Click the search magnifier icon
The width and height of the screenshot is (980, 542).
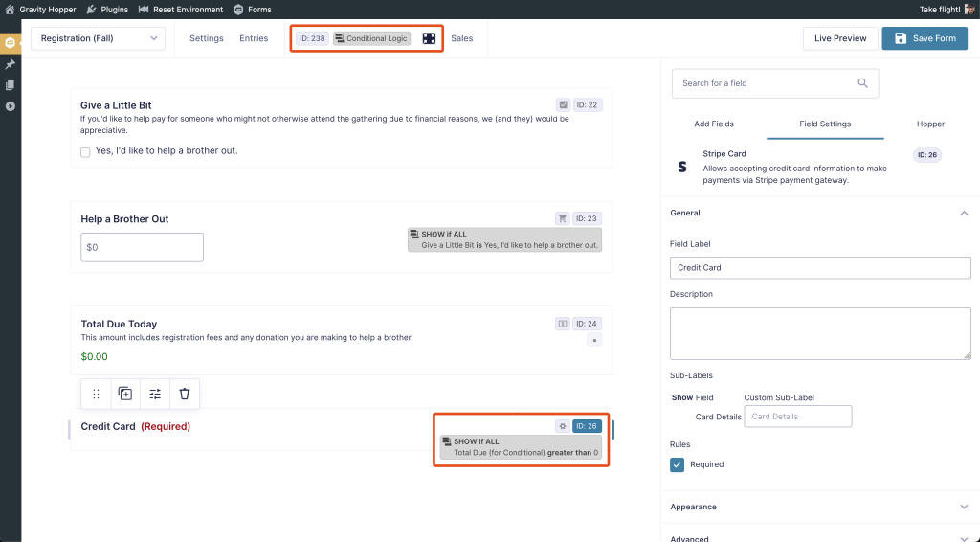862,83
